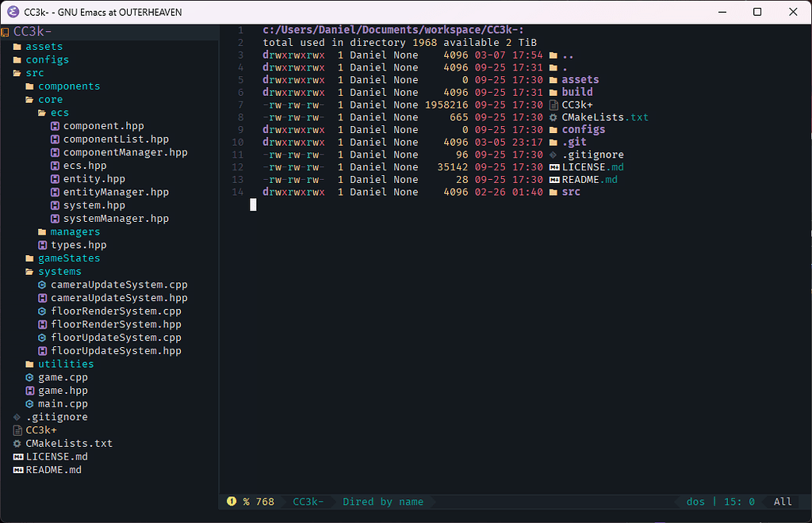Click 'Dired by name' in the modeline
The width and height of the screenshot is (812, 523).
[384, 501]
